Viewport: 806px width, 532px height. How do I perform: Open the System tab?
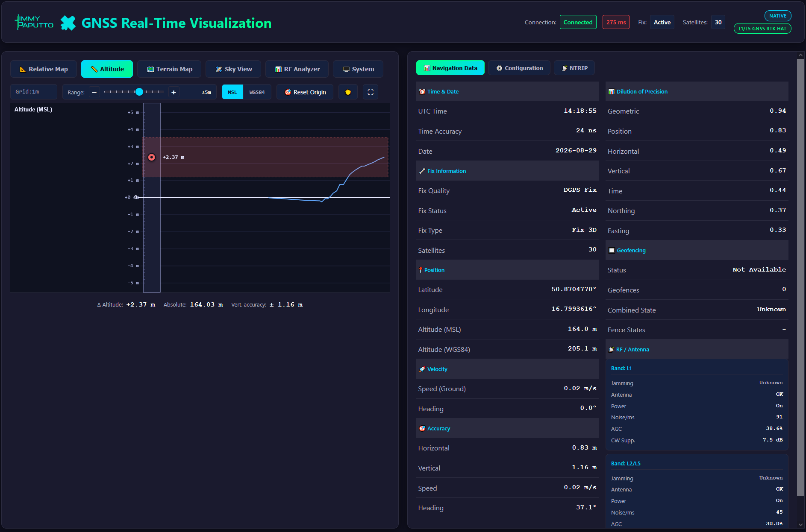(x=358, y=69)
